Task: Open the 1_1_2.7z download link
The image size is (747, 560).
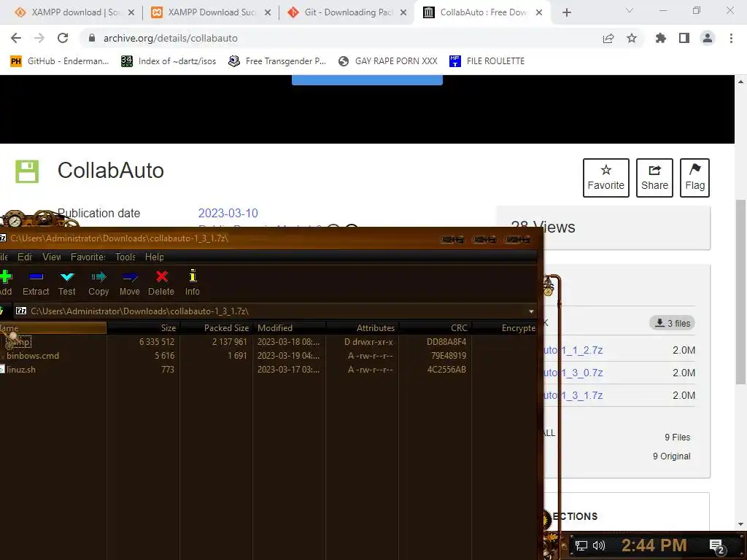Action: (x=573, y=350)
